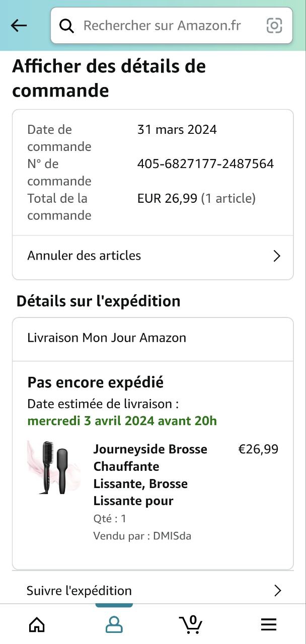
Task: Open the hamburger menu icon
Action: (269, 624)
